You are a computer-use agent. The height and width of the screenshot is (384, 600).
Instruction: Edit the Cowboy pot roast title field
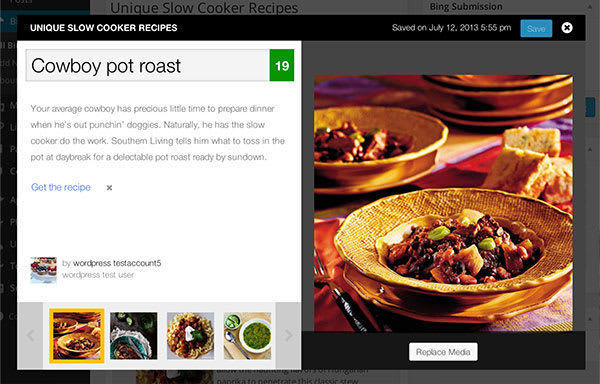coord(147,65)
